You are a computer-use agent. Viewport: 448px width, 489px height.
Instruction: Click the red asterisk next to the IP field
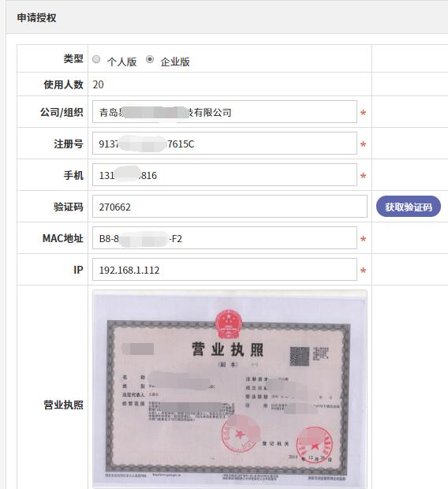click(x=363, y=271)
